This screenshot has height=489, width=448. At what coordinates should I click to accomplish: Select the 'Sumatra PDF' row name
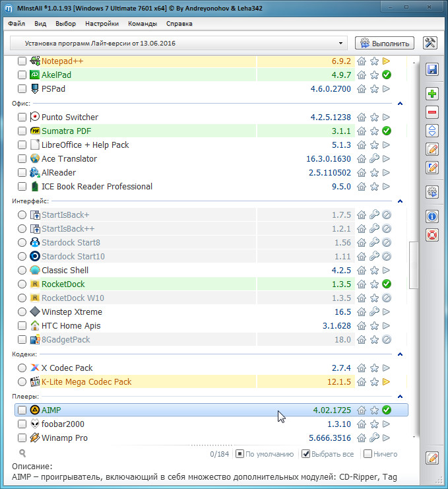coord(67,131)
